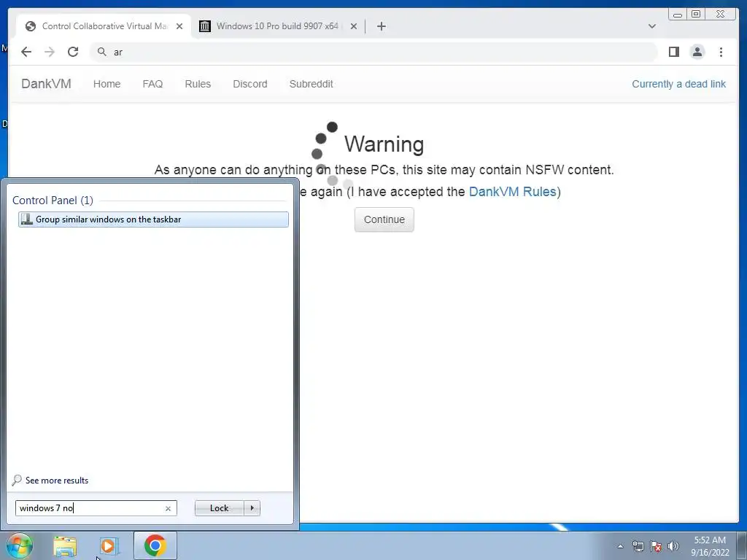This screenshot has width=747, height=560.
Task: Open the FAQ page link
Action: pos(152,84)
